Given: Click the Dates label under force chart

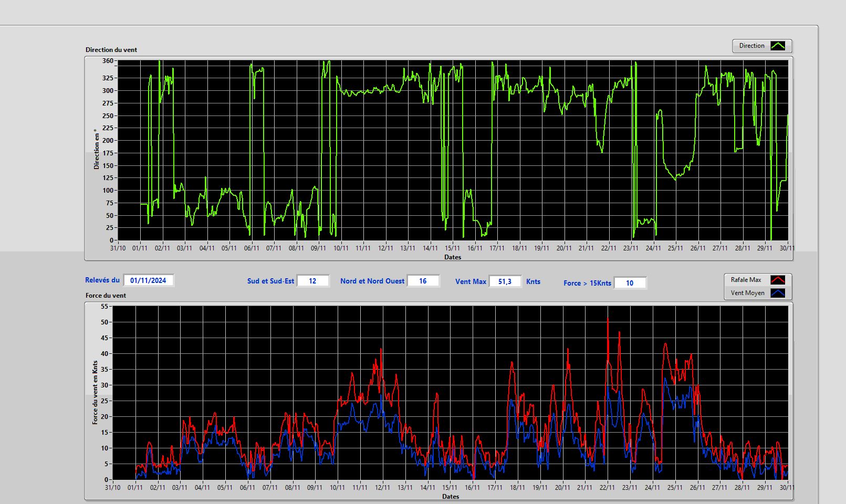Looking at the screenshot, I should (451, 497).
